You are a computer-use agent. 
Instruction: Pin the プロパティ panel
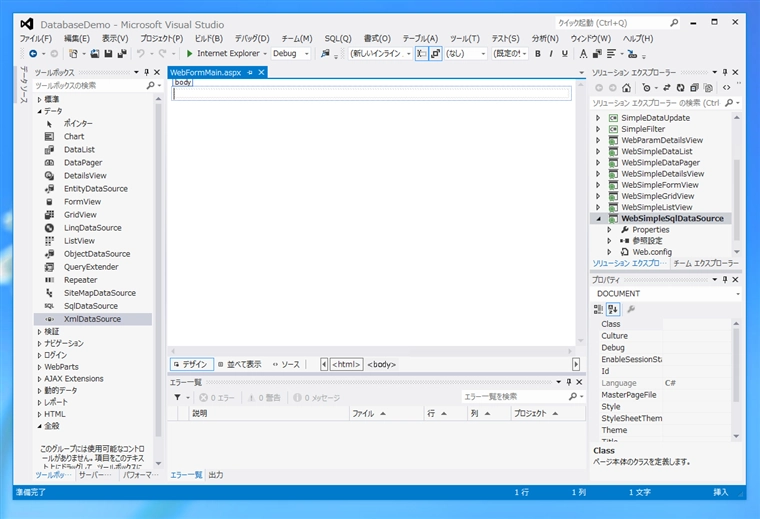(x=725, y=280)
